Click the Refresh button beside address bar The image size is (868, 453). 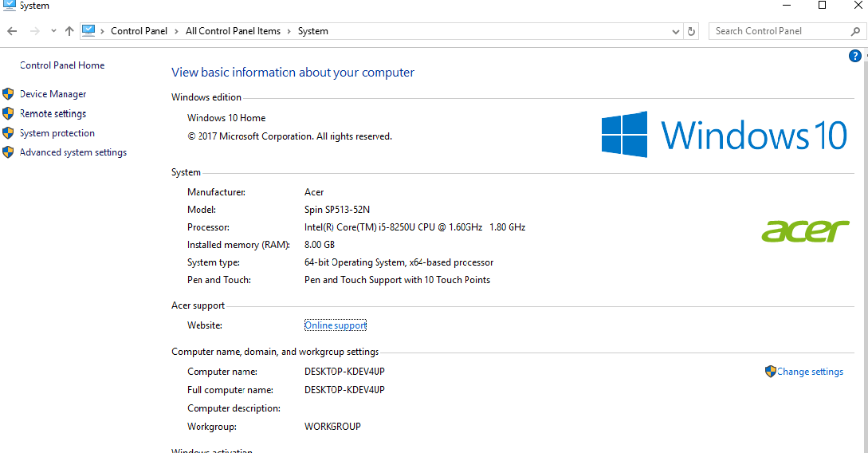coord(691,31)
